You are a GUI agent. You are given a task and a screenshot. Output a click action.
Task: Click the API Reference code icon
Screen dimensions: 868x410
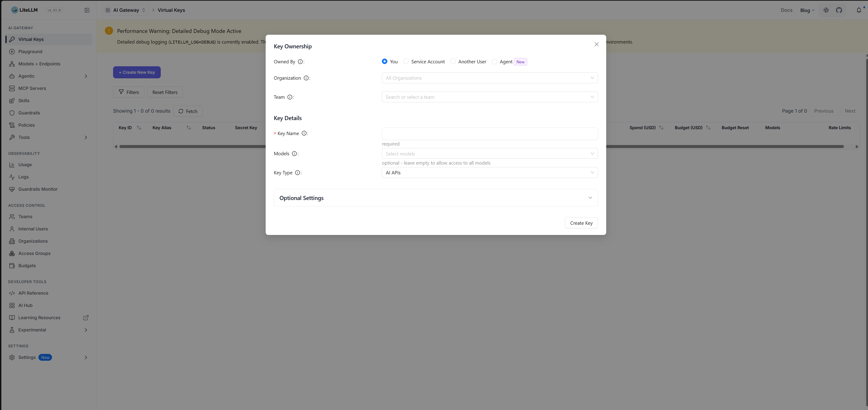(x=12, y=293)
